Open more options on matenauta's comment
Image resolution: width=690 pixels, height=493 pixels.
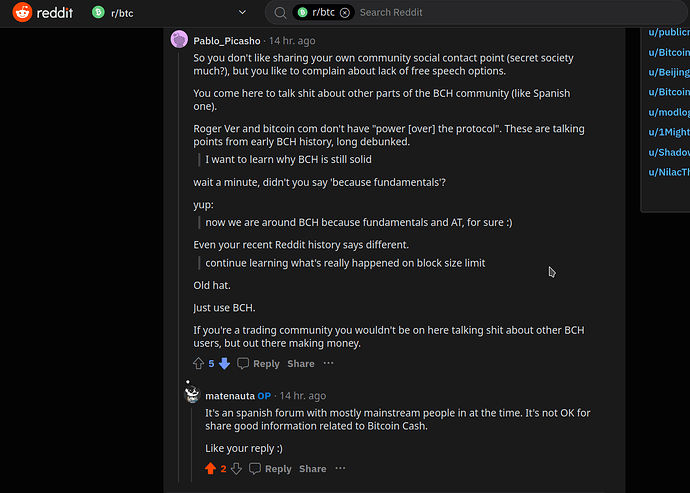[340, 469]
